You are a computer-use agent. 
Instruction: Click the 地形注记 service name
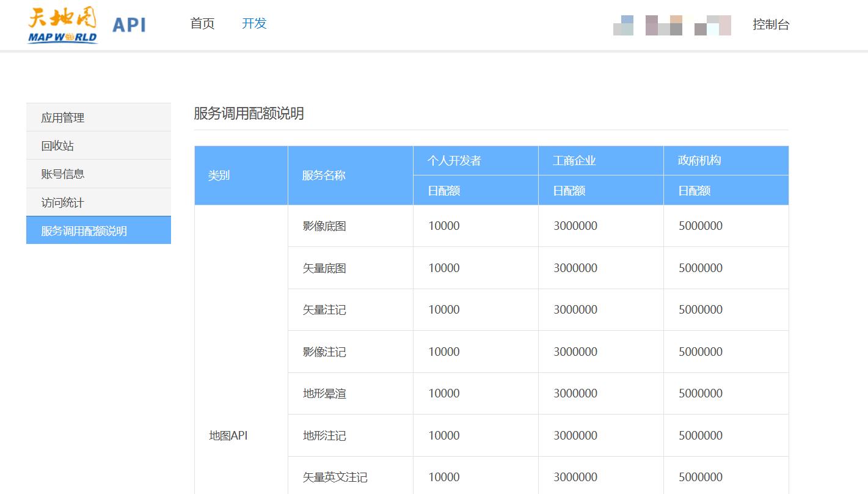point(324,436)
